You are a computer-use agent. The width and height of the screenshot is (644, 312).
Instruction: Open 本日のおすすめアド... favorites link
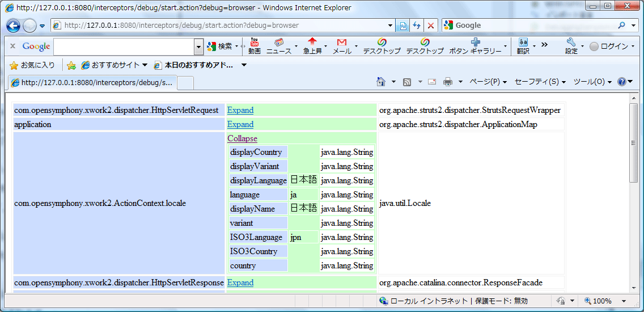pyautogui.click(x=193, y=65)
